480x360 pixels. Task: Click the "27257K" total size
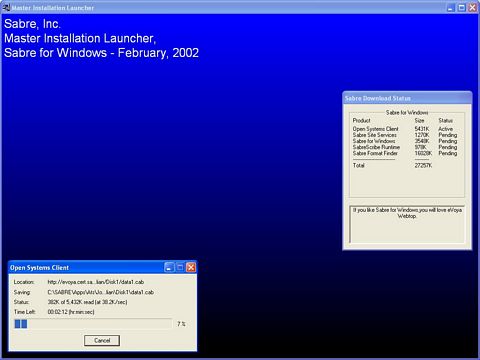(423, 165)
